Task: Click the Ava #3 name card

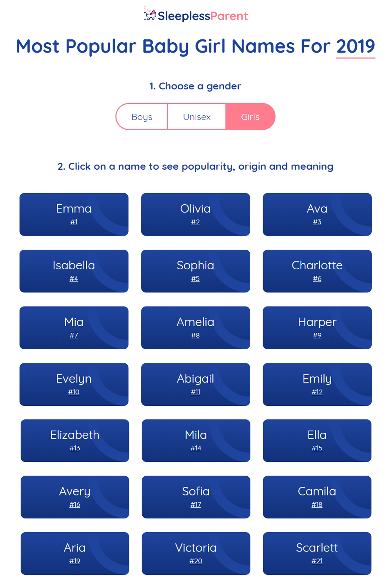Action: (x=317, y=214)
